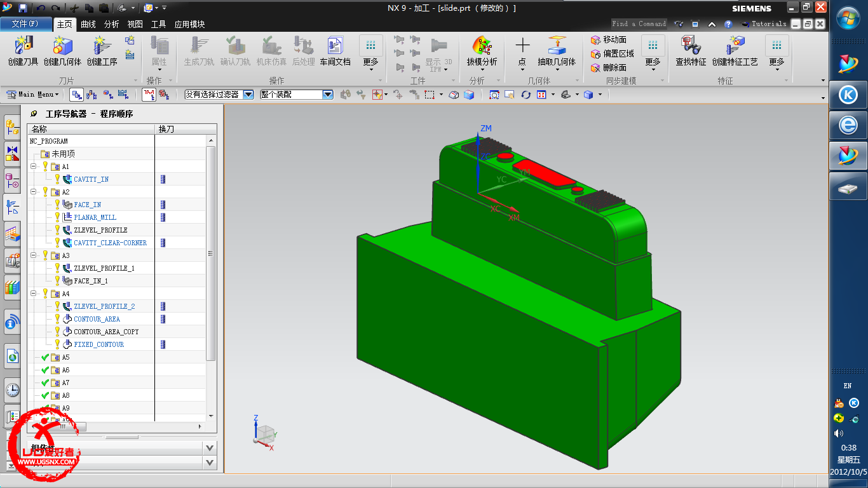Click Find a Command search box
The image size is (868, 488).
[x=639, y=24]
